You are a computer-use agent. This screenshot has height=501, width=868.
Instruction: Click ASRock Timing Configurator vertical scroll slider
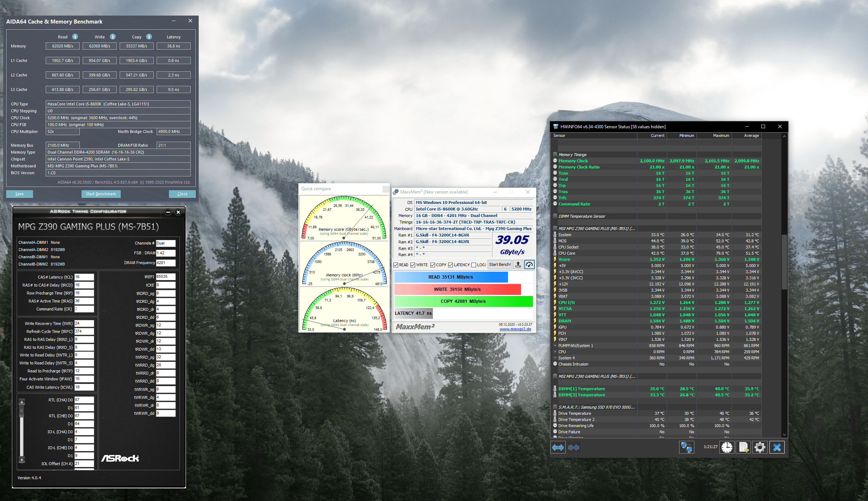[22, 412]
